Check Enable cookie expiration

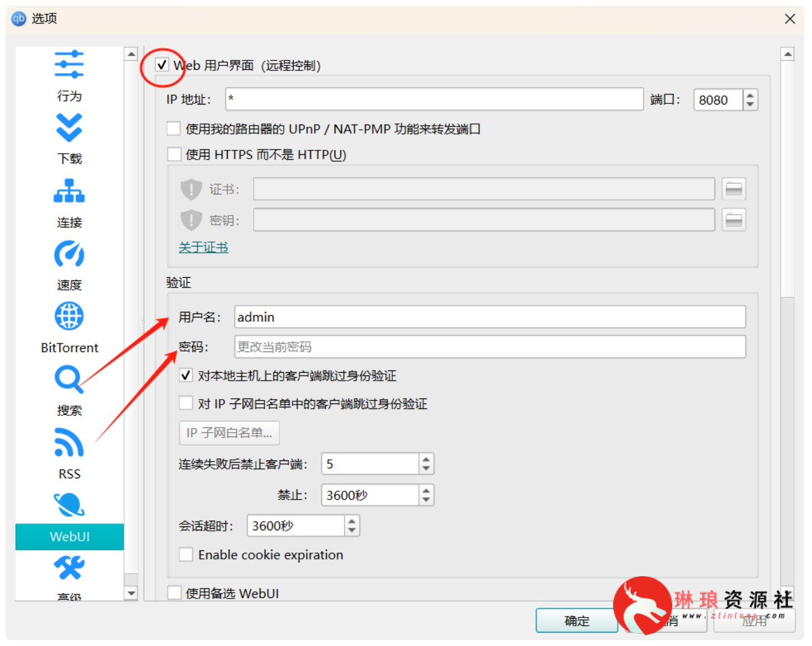tap(186, 554)
